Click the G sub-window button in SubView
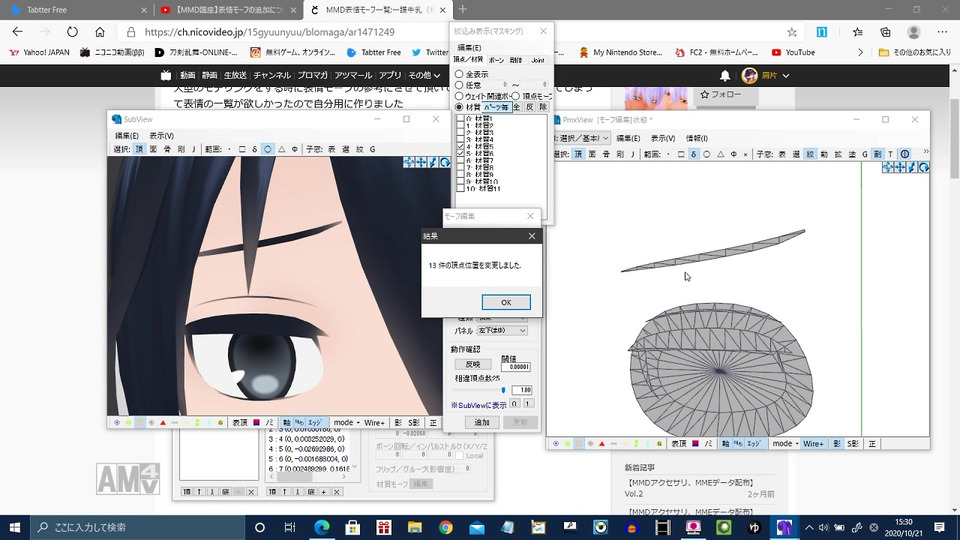The width and height of the screenshot is (960, 540). click(372, 149)
